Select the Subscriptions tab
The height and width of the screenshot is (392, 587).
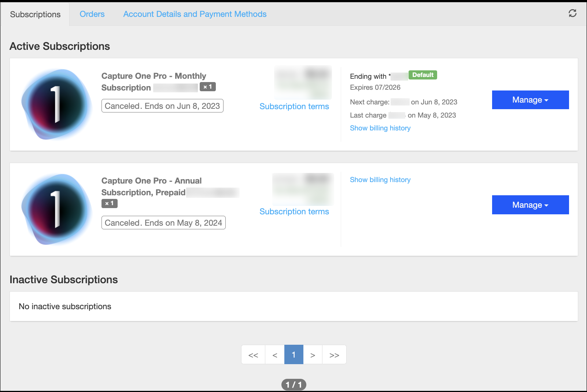pyautogui.click(x=35, y=14)
